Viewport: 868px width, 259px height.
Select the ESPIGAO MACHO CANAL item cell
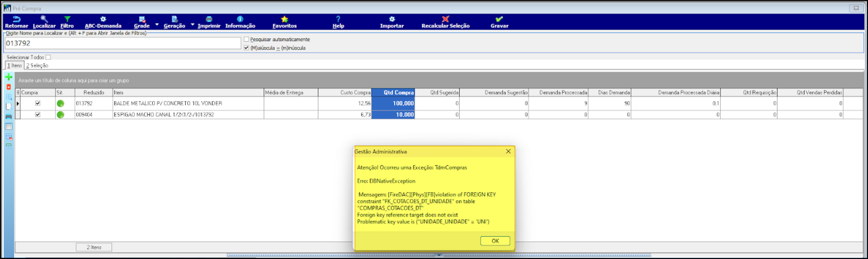pos(188,115)
